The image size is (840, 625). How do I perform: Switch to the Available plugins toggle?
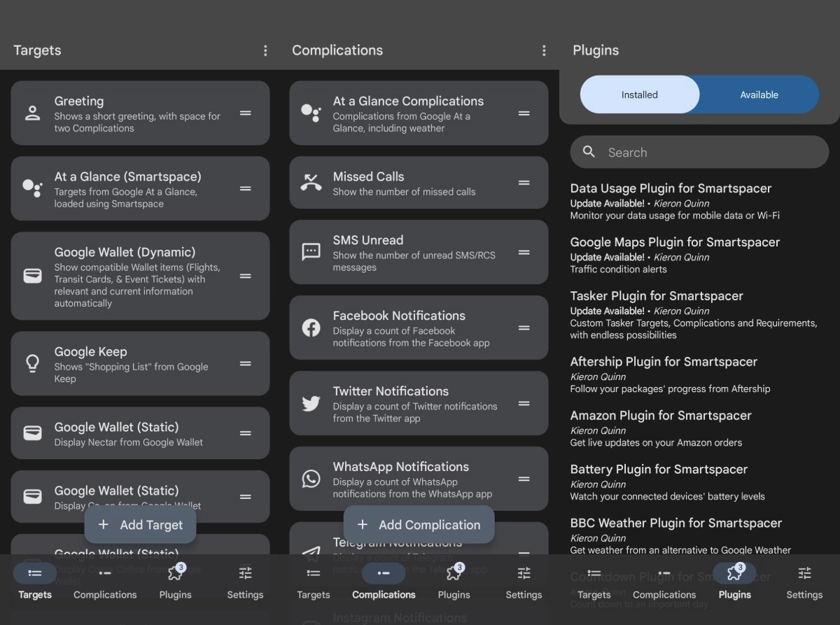pyautogui.click(x=759, y=94)
